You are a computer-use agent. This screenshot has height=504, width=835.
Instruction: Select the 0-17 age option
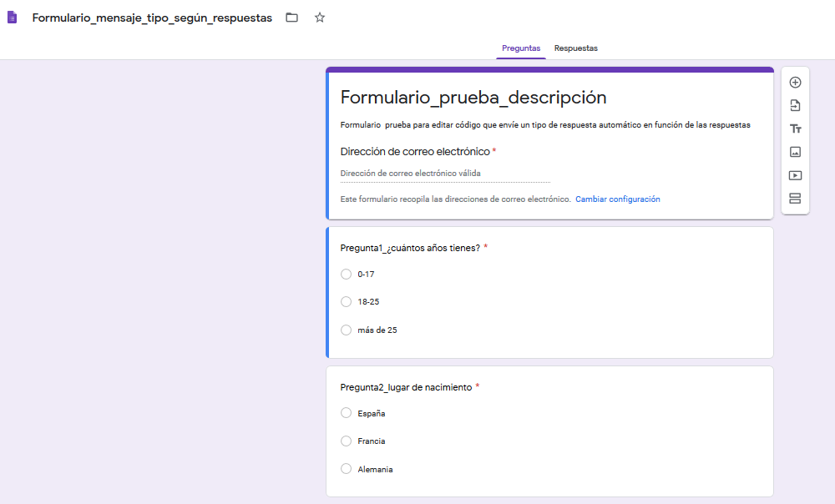pyautogui.click(x=346, y=274)
